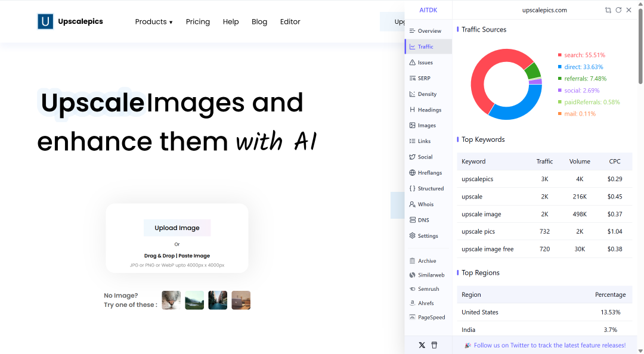
Task: Click the trash bin icon in panel footer
Action: coord(435,345)
